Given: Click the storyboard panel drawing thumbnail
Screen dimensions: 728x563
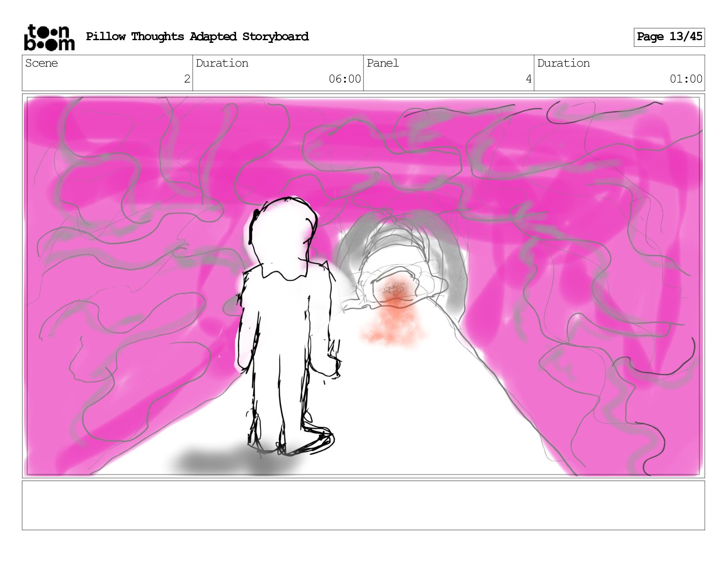Looking at the screenshot, I should click(x=363, y=286).
